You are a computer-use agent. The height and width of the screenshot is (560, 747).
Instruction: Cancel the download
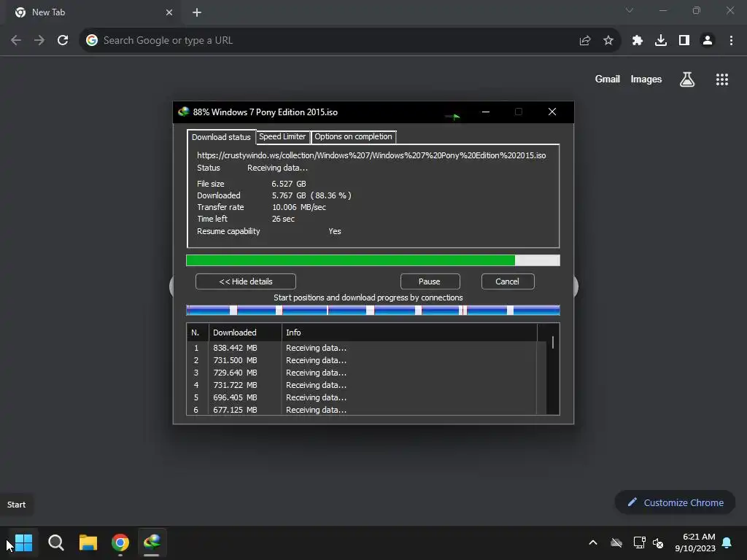tap(508, 281)
